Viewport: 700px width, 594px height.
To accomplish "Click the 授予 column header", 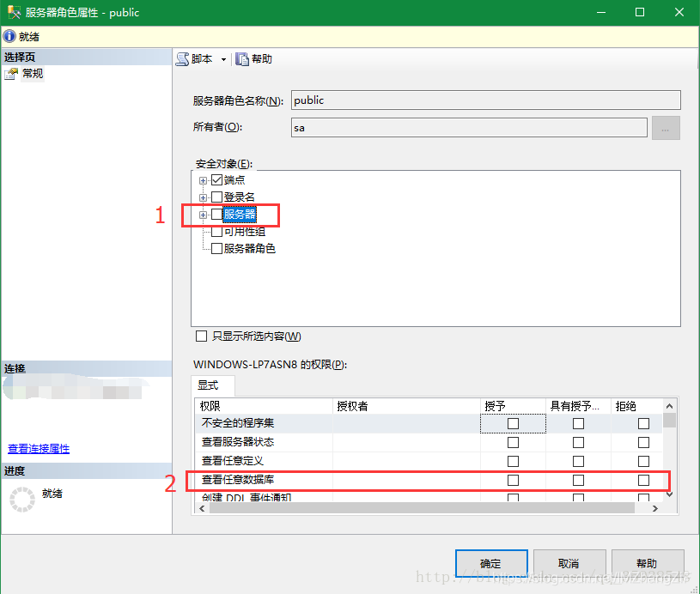I will pyautogui.click(x=513, y=406).
